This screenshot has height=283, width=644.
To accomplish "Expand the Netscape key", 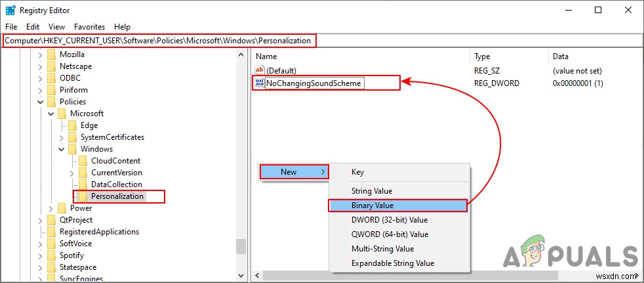I will [40, 66].
